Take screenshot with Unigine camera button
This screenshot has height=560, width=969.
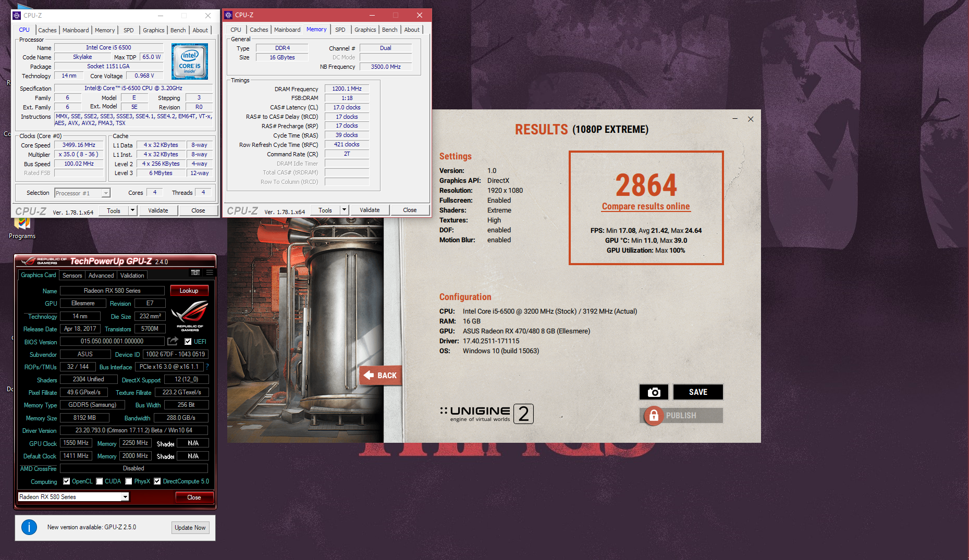pyautogui.click(x=654, y=392)
